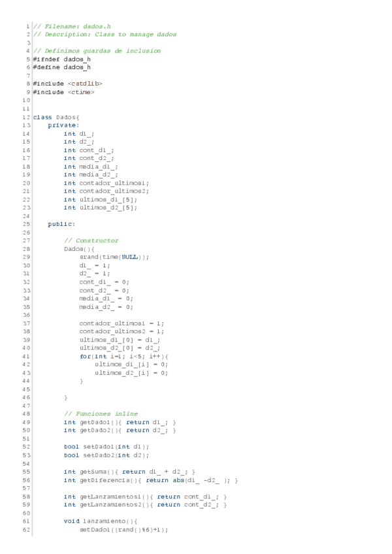The width and height of the screenshot is (392, 554).
Task: Click the 'ultimos_d1_[0] = d1_;' line
Action: (x=120, y=340)
